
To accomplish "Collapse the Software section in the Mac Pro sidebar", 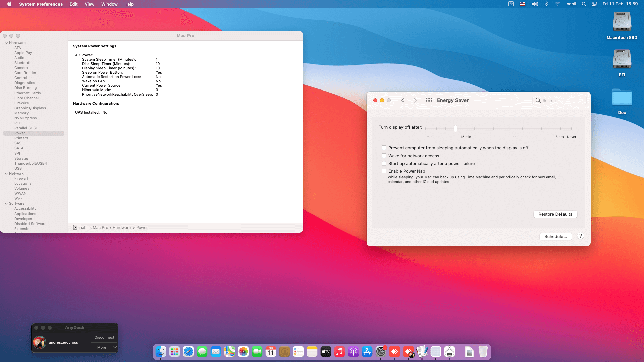I will 6,203.
